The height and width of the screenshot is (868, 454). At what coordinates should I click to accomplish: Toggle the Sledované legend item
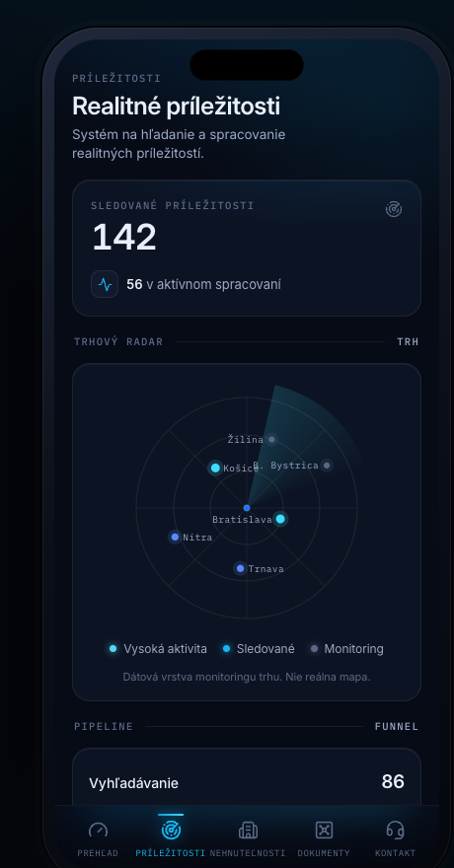click(x=259, y=648)
